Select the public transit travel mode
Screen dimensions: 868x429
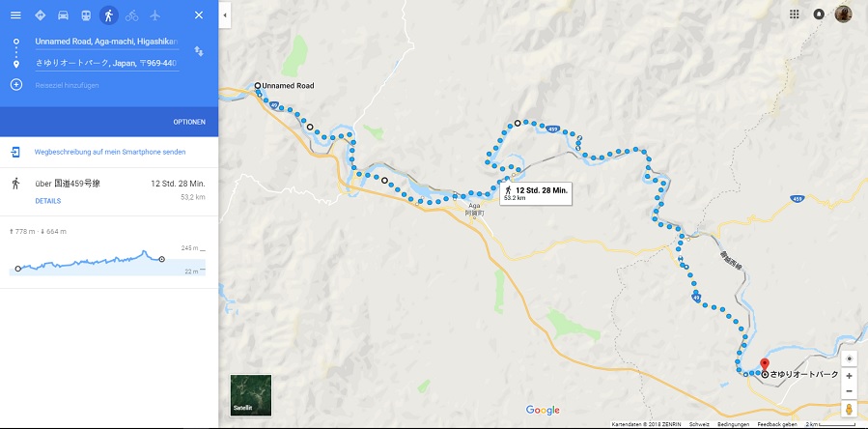pyautogui.click(x=86, y=14)
